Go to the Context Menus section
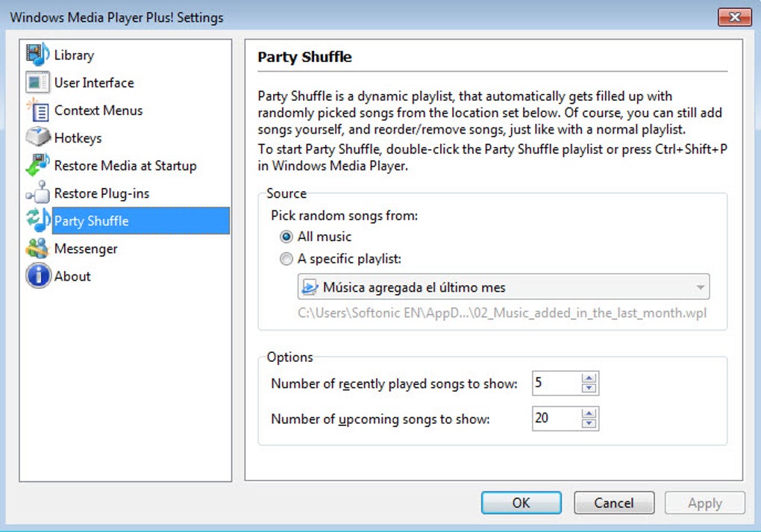The width and height of the screenshot is (761, 532). [98, 110]
